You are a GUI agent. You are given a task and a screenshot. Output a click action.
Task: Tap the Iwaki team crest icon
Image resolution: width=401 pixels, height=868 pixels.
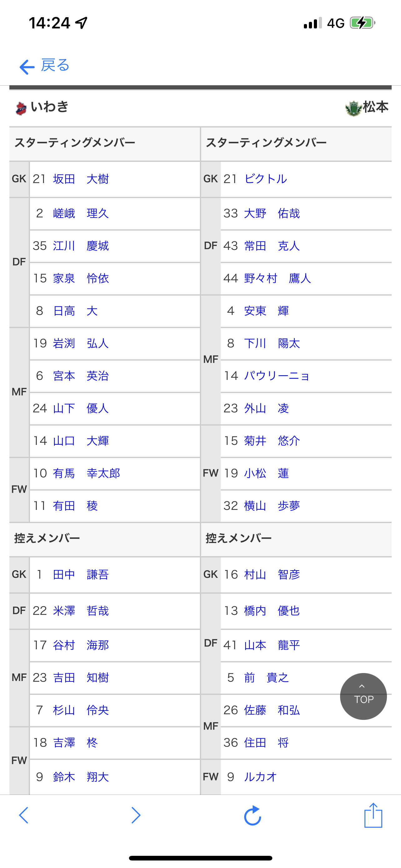coord(21,108)
